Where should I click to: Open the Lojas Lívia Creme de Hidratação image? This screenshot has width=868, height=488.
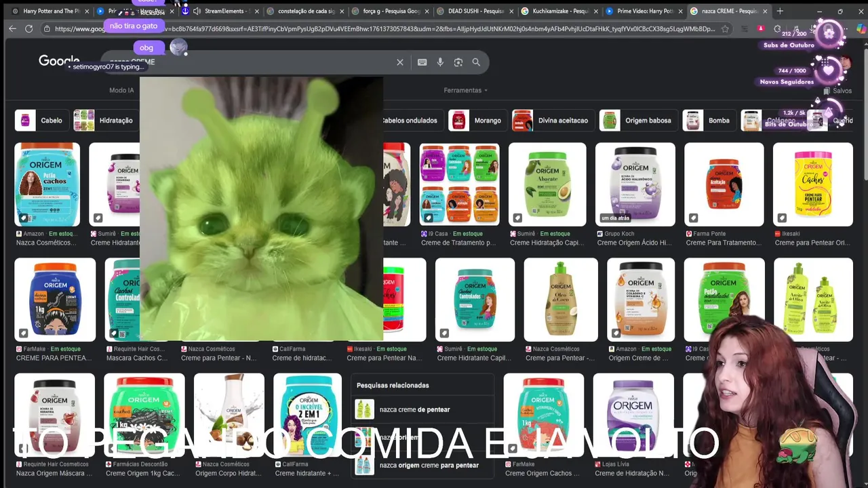point(633,415)
